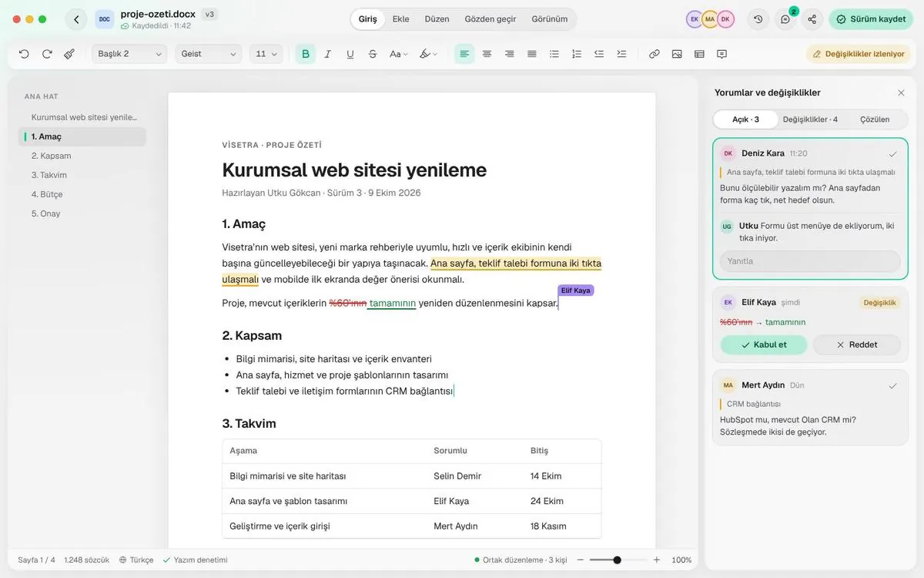Apply strikethrough formatting
Image resolution: width=924 pixels, height=578 pixels.
pos(373,54)
